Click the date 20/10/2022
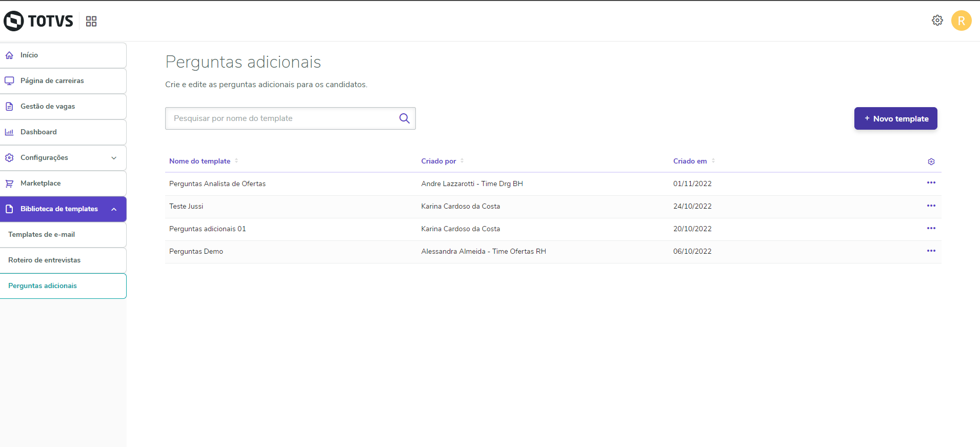Image resolution: width=980 pixels, height=447 pixels. pyautogui.click(x=692, y=229)
